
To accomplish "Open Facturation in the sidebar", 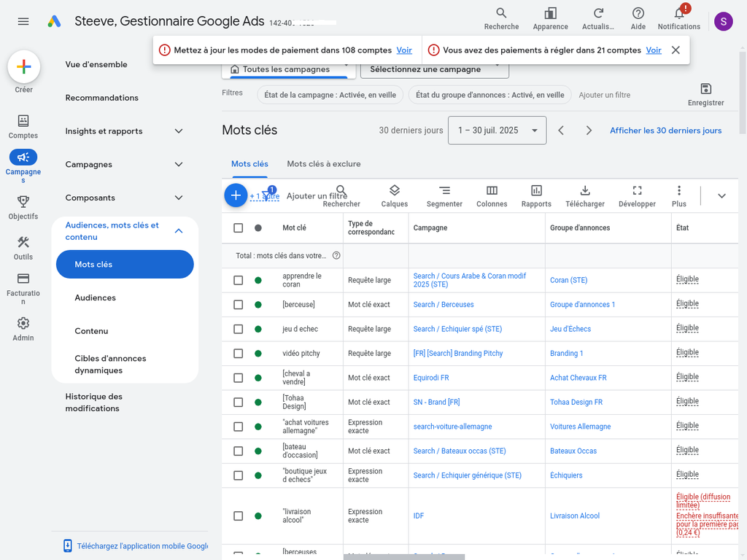I will [23, 289].
